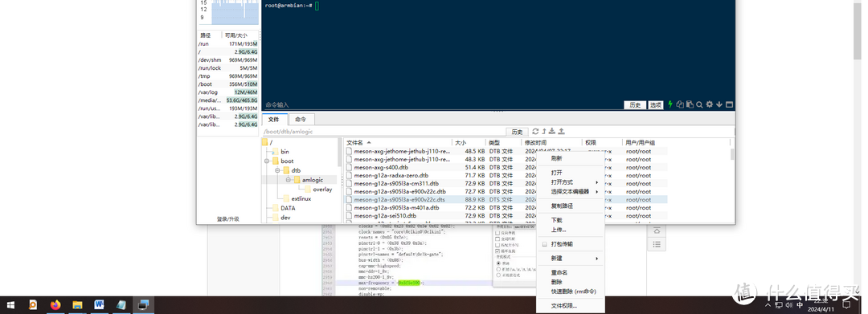Click the /boot disk usage row

227,84
